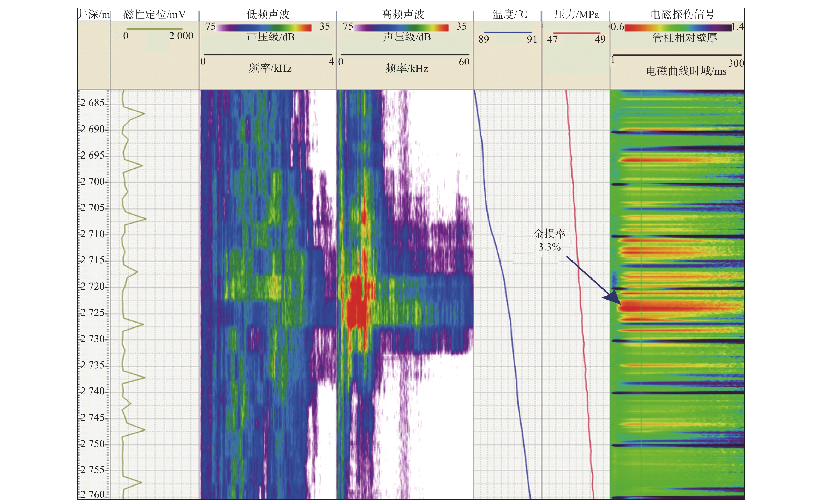Screen dimensions: 822x504
Task: Click the high-frequency 声压级/dB color bar
Action: pyautogui.click(x=401, y=27)
